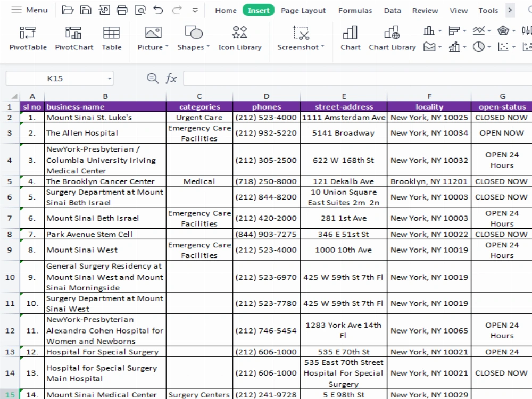Open the Menu hamburger button
This screenshot has height=399, width=532.
[x=29, y=10]
